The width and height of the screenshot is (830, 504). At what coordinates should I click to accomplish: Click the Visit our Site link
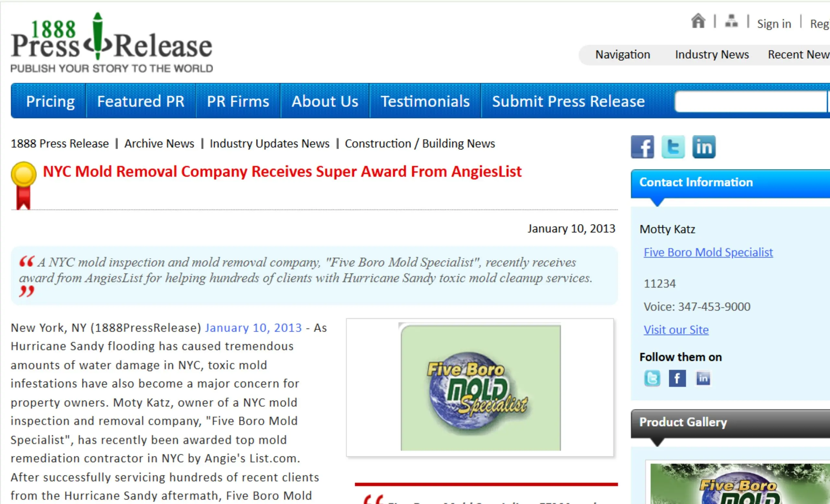[x=676, y=330]
